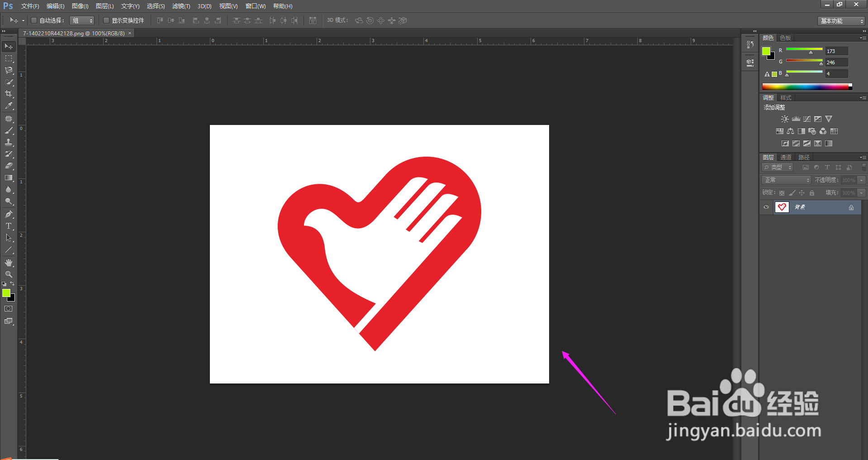Enable the 自动选择 checkbox

click(x=34, y=20)
